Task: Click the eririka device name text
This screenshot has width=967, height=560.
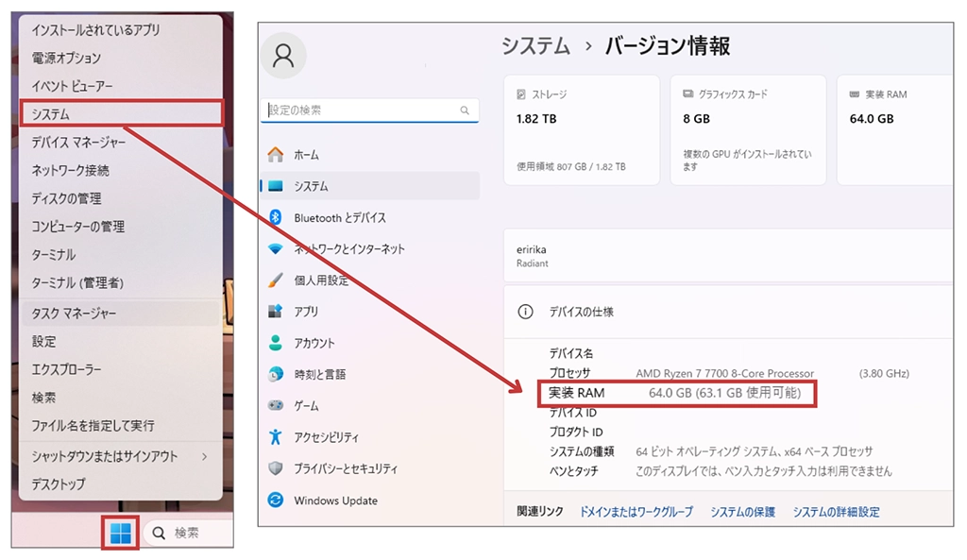Action: pyautogui.click(x=531, y=249)
